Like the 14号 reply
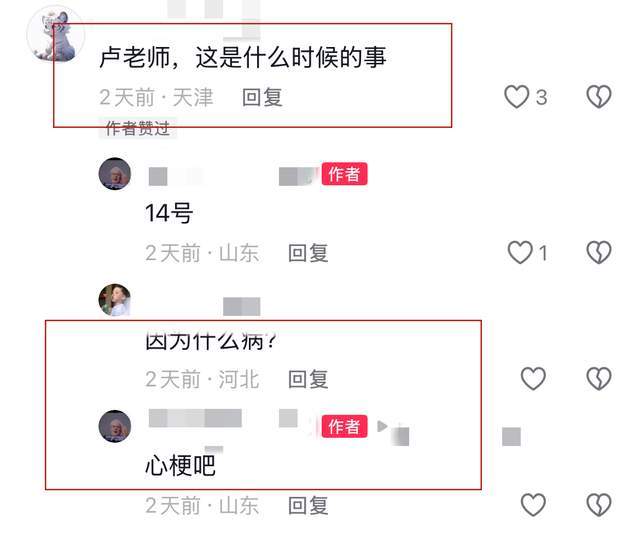The image size is (640, 534). click(520, 252)
